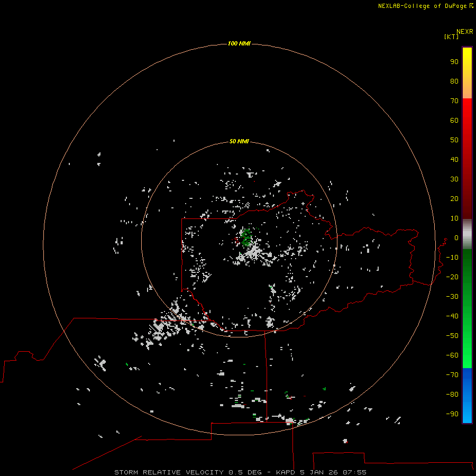Click the -40 value on velocity scale
Image resolution: width=476 pixels, height=476 pixels.
[x=452, y=316]
